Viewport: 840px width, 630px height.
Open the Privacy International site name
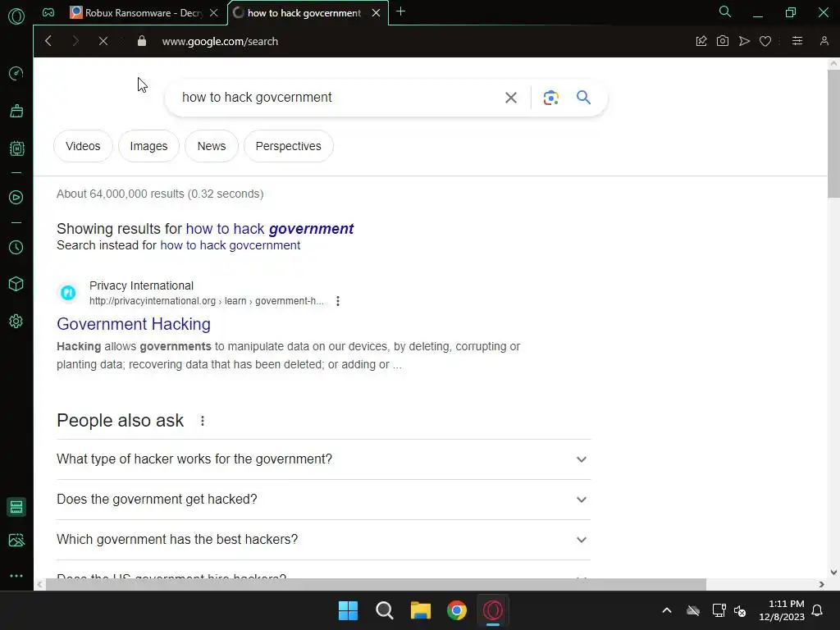[141, 285]
